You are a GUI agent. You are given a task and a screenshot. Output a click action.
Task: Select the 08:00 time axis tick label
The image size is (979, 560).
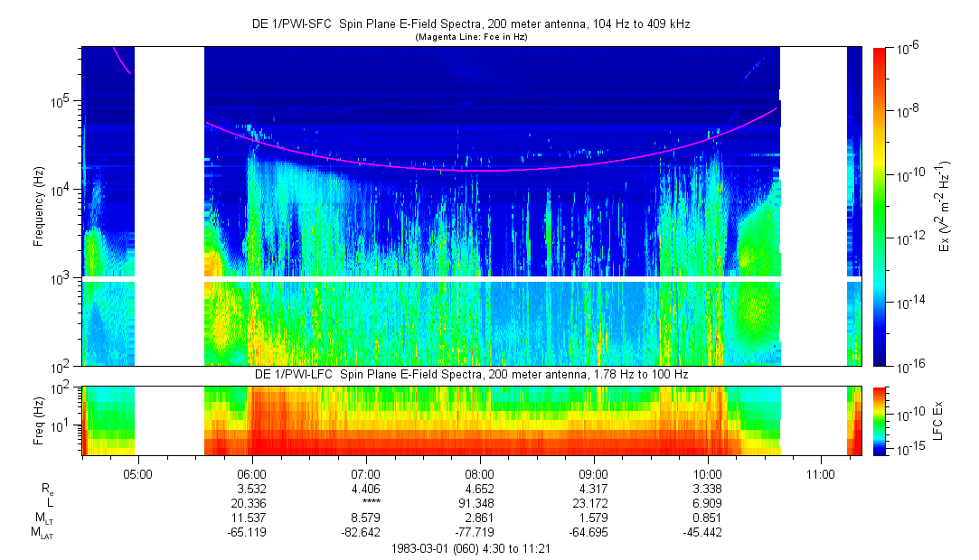[x=479, y=471]
